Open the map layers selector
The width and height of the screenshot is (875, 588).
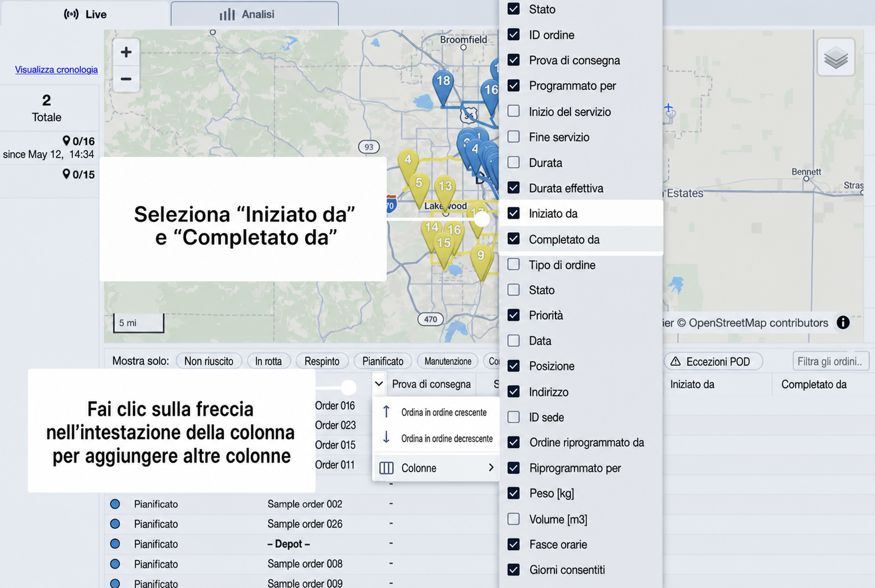835,57
